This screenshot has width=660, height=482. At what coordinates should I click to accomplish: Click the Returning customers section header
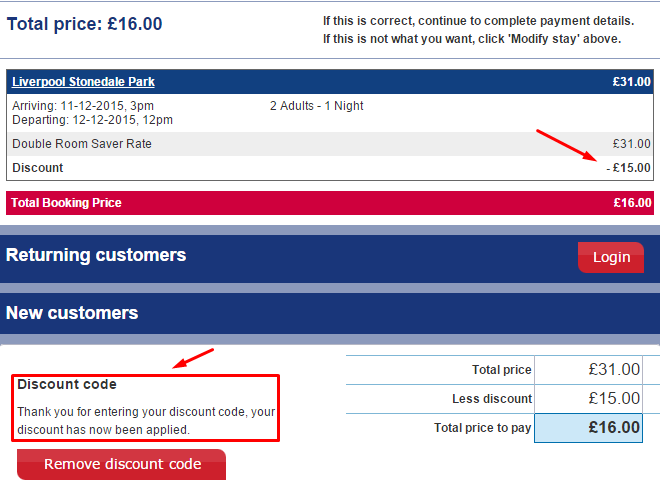point(96,255)
